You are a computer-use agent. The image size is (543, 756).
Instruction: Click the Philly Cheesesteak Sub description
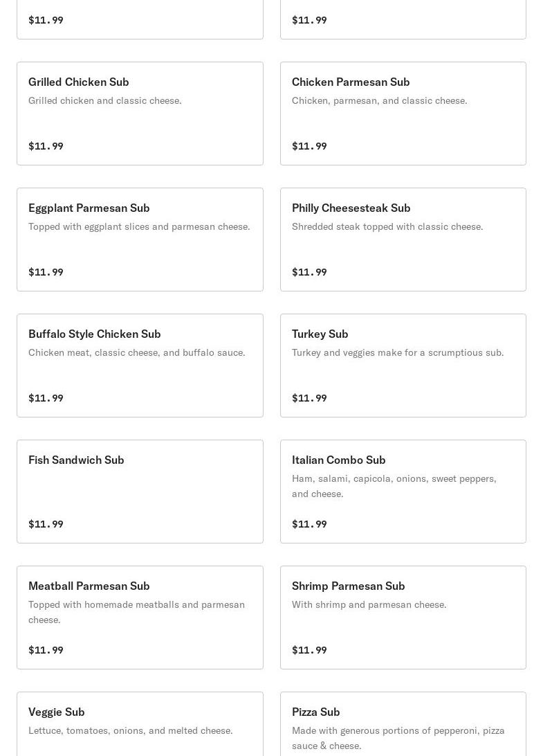point(387,226)
